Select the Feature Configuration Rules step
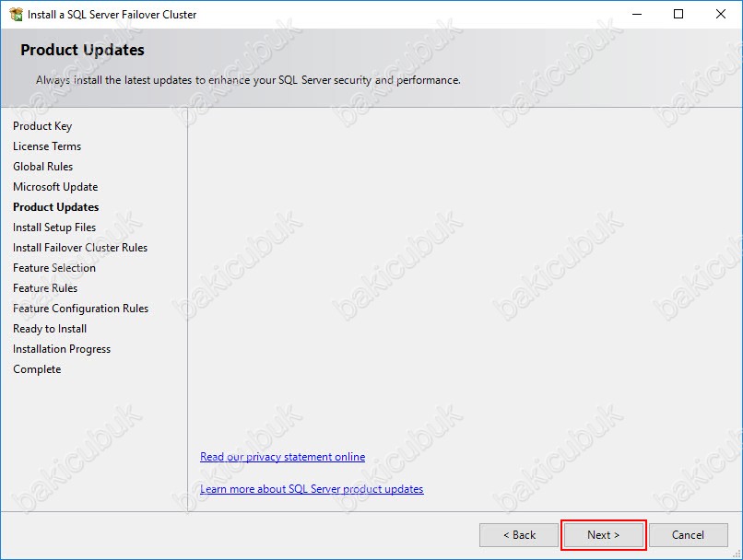The height and width of the screenshot is (560, 743). (x=80, y=309)
